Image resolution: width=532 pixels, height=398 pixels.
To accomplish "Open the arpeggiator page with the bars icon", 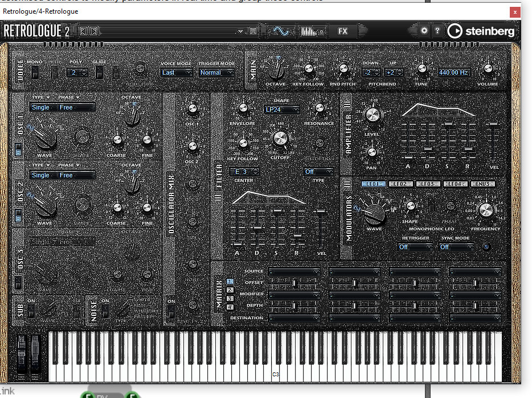I will click(x=313, y=31).
